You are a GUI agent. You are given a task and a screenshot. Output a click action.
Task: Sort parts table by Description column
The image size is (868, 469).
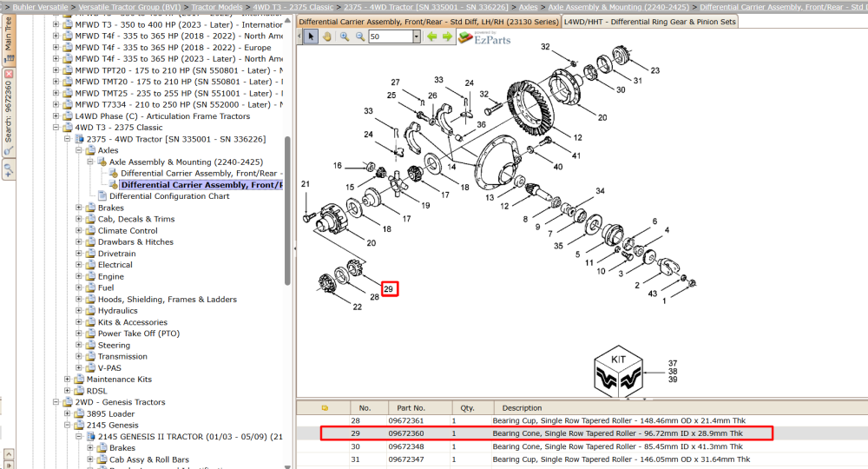pyautogui.click(x=522, y=408)
